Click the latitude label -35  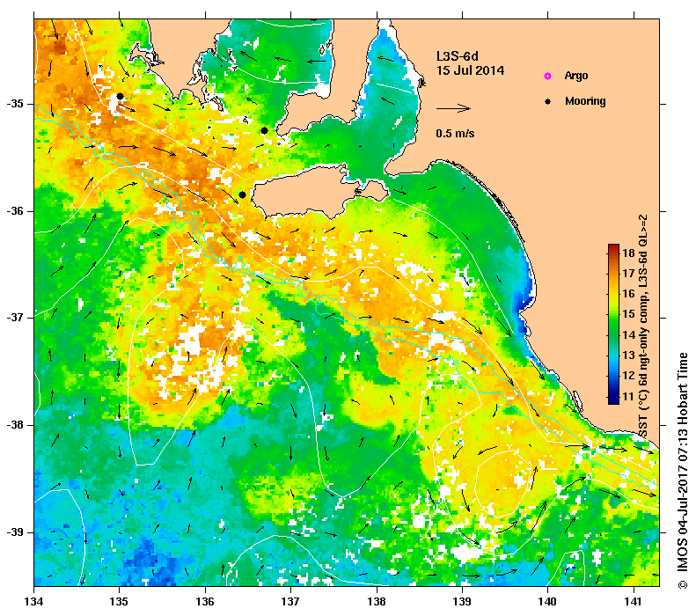tap(14, 104)
